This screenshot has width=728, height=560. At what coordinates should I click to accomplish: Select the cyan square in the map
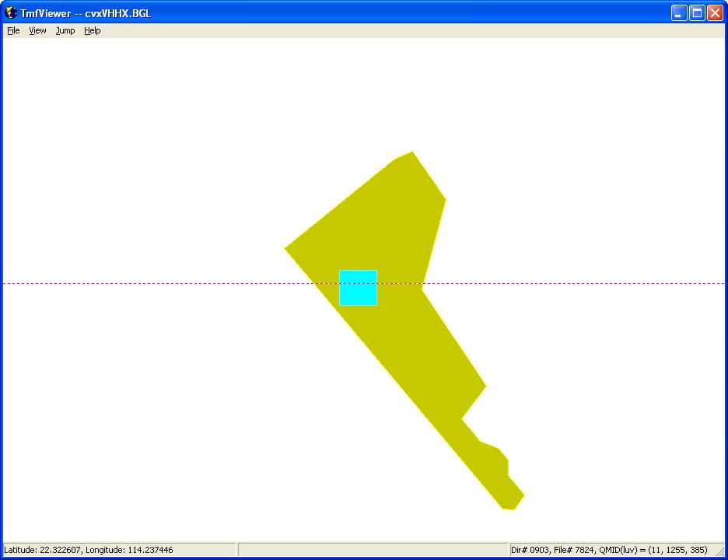(x=358, y=288)
